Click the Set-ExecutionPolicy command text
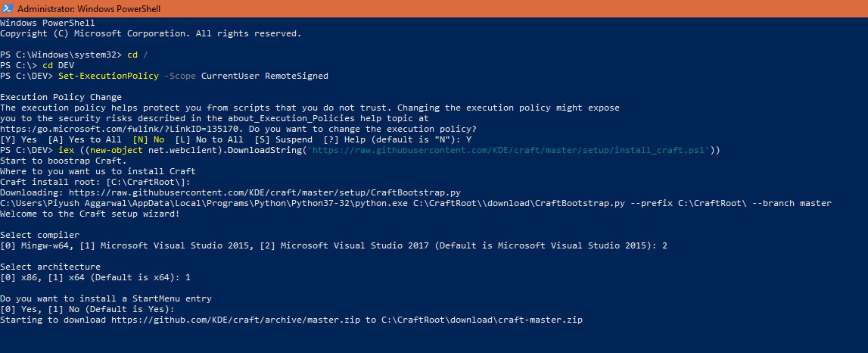Image resolution: width=868 pixels, height=353 pixels. click(x=108, y=76)
